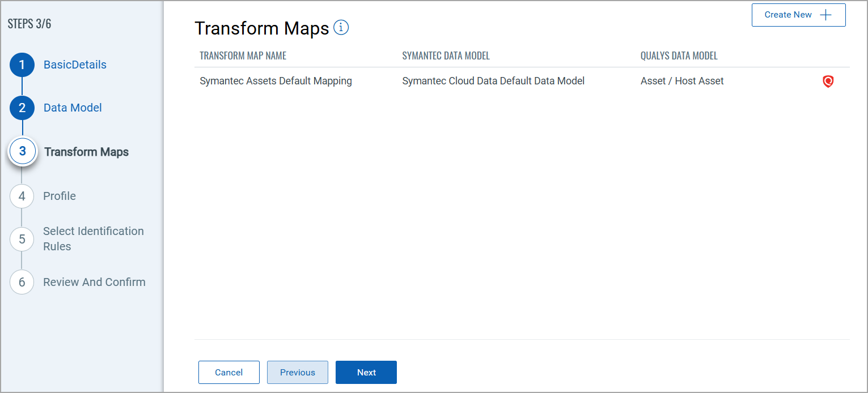The width and height of the screenshot is (868, 393).
Task: Click the red Qualys logo icon in the row
Action: pos(828,82)
